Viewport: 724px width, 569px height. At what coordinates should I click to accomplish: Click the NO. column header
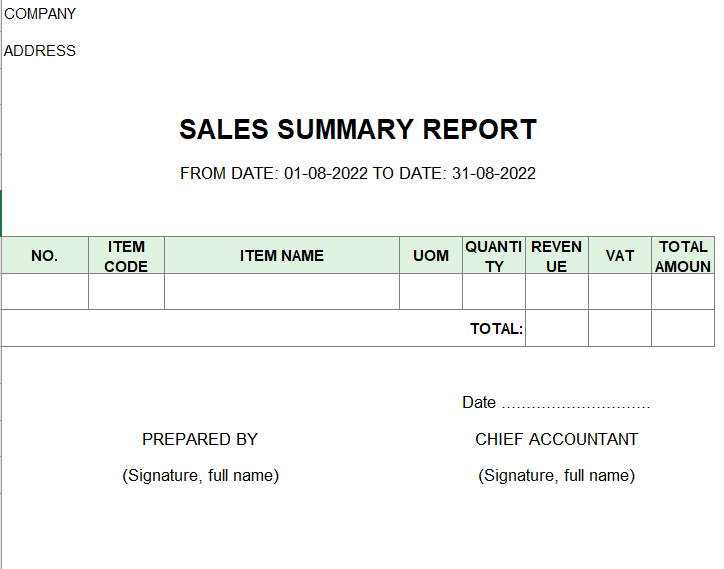[45, 255]
